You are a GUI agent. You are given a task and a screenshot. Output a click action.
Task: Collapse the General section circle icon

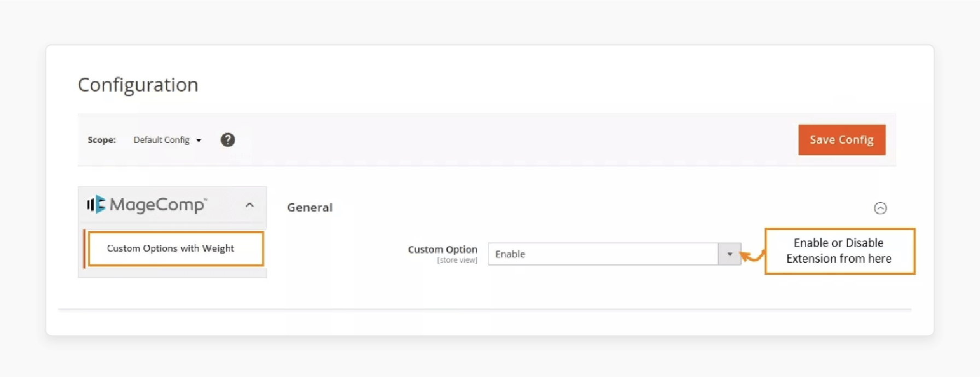coord(880,208)
